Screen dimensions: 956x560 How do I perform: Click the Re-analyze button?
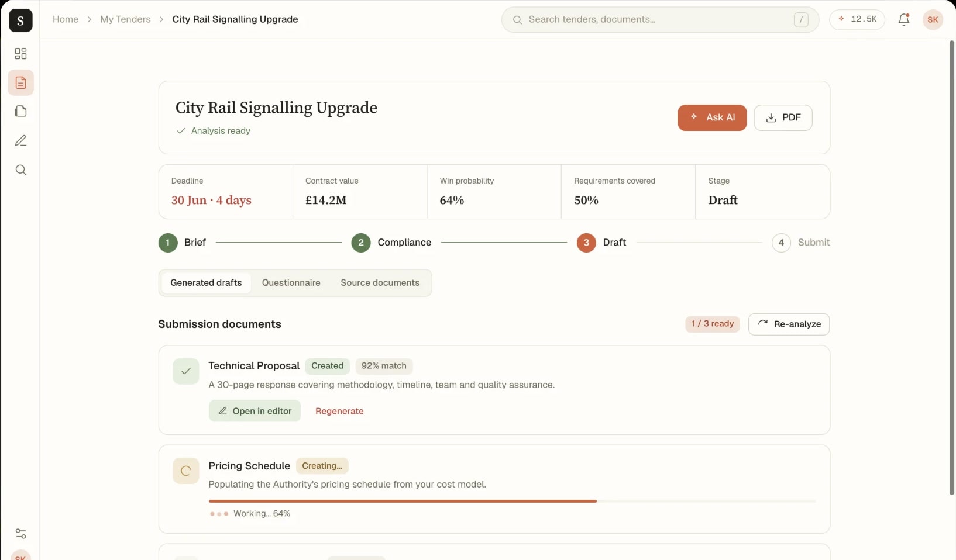pyautogui.click(x=789, y=324)
